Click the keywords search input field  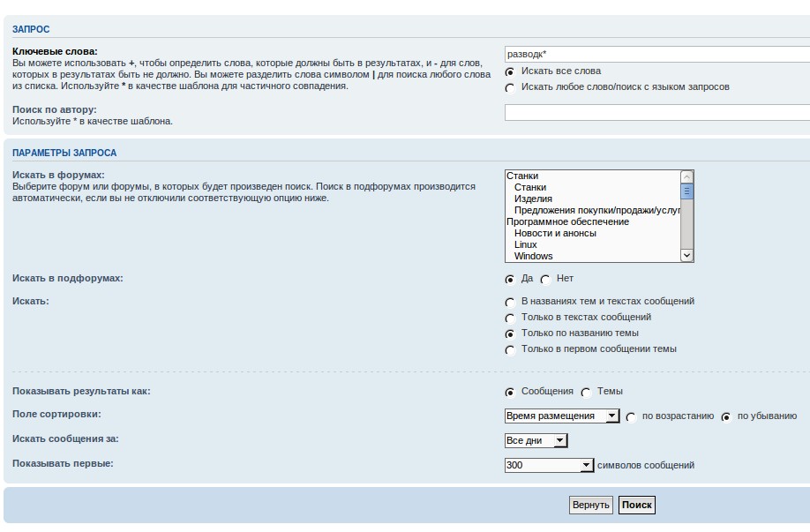tap(656, 55)
